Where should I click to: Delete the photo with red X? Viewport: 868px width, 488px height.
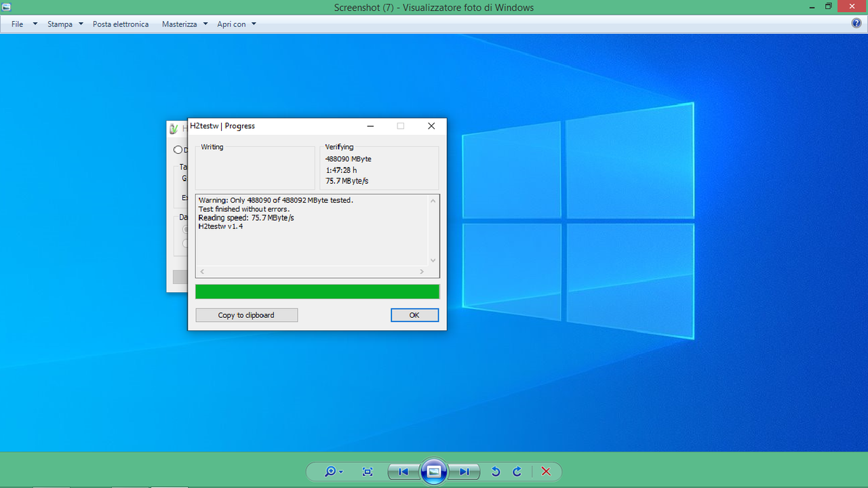pyautogui.click(x=546, y=472)
